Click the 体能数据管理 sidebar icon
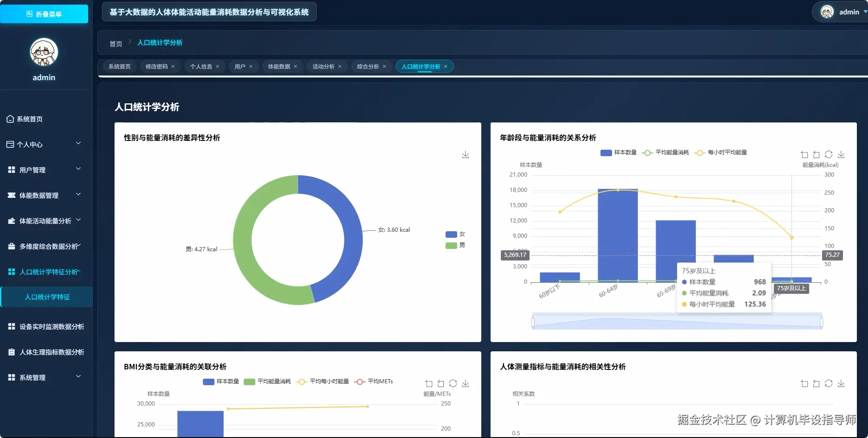The image size is (868, 438). point(12,196)
